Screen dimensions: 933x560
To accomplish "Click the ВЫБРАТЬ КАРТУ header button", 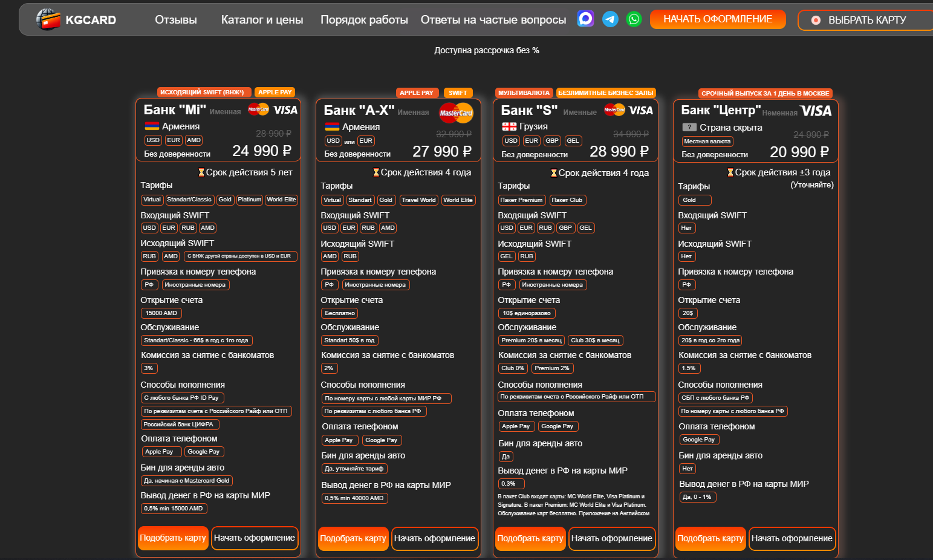I will (x=865, y=20).
